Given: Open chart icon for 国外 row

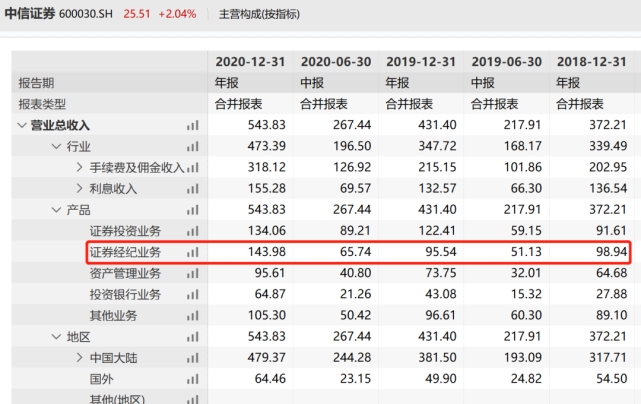Looking at the screenshot, I should pos(193,379).
